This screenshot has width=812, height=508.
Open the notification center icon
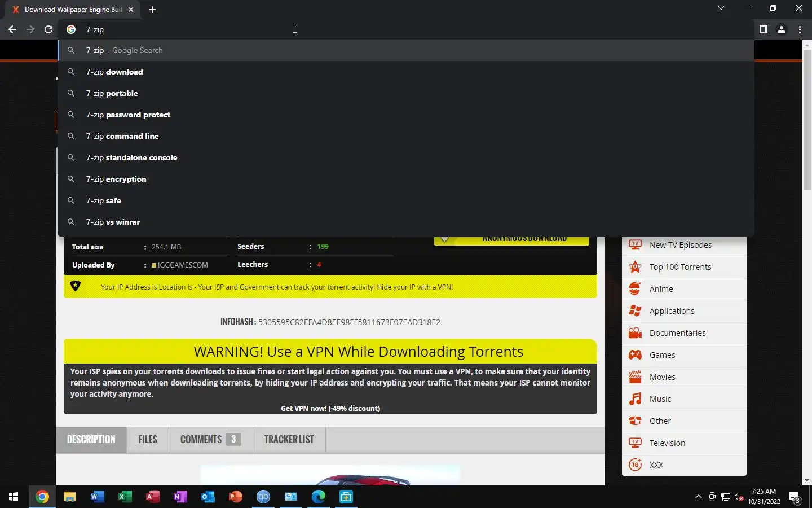(795, 497)
